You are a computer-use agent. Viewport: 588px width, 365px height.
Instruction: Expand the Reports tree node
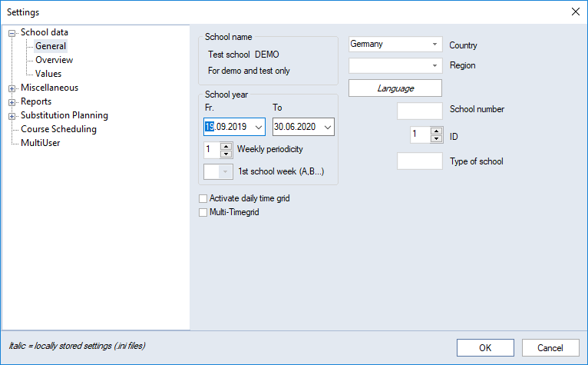pyautogui.click(x=12, y=102)
